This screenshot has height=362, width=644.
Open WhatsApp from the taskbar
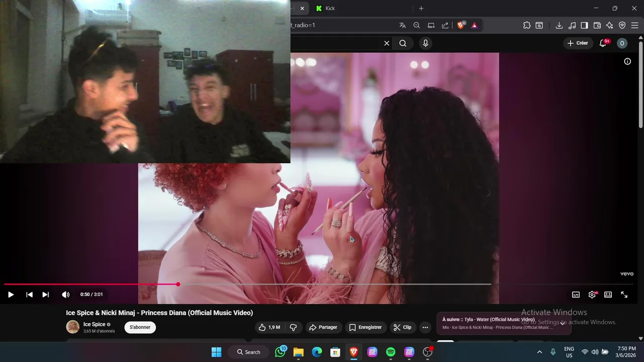[x=280, y=352]
